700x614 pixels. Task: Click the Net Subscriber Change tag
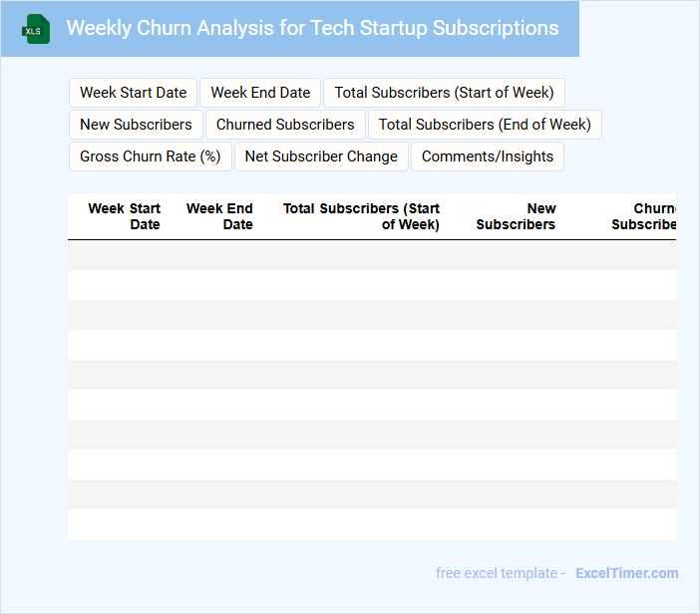tap(321, 156)
